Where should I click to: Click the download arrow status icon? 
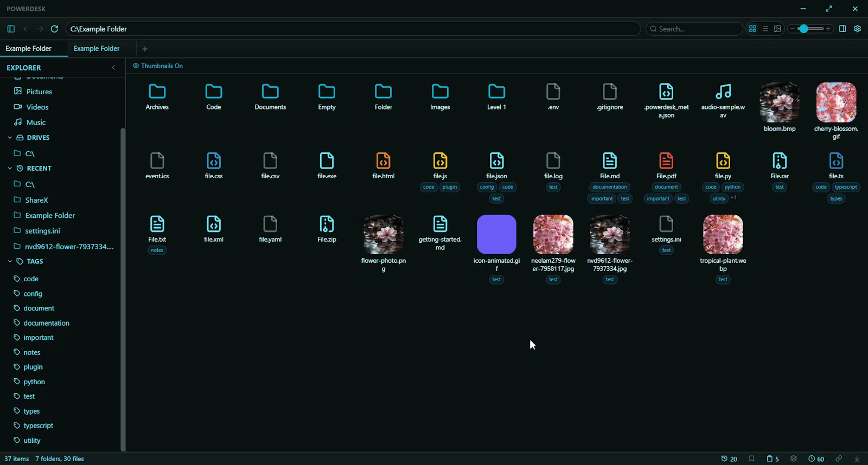point(857,458)
